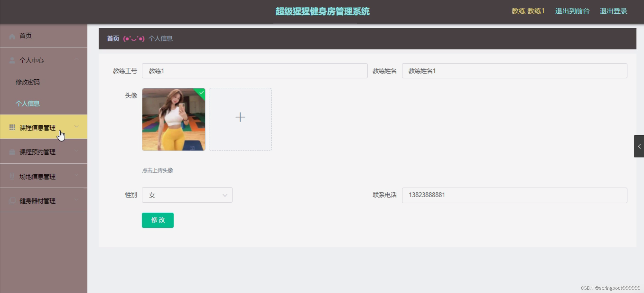Click the person icon beside 个人中心
The width and height of the screenshot is (644, 293).
click(12, 60)
